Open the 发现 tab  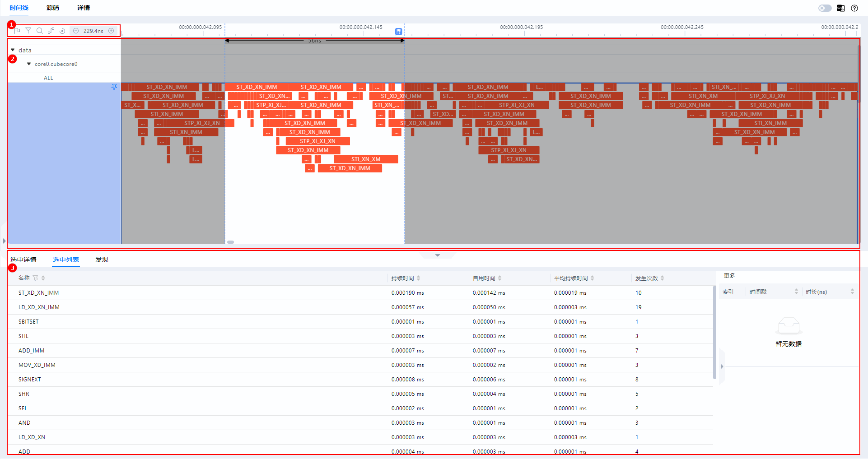pos(102,260)
